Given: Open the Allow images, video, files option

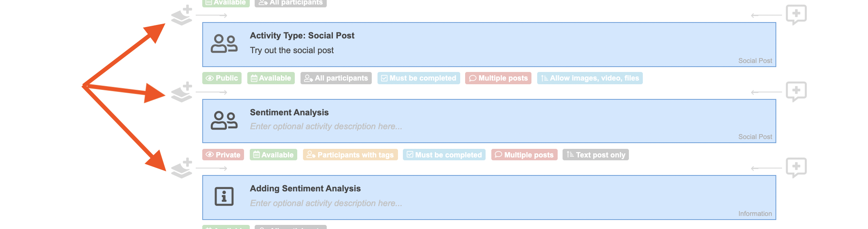Looking at the screenshot, I should [590, 78].
